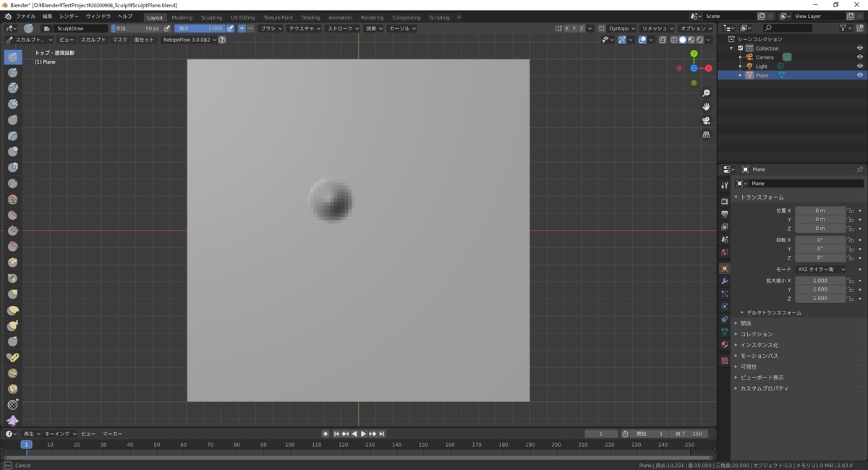The width and height of the screenshot is (868, 470).
Task: Open XYZ オイラー角 rotation mode dropdown
Action: pyautogui.click(x=821, y=269)
